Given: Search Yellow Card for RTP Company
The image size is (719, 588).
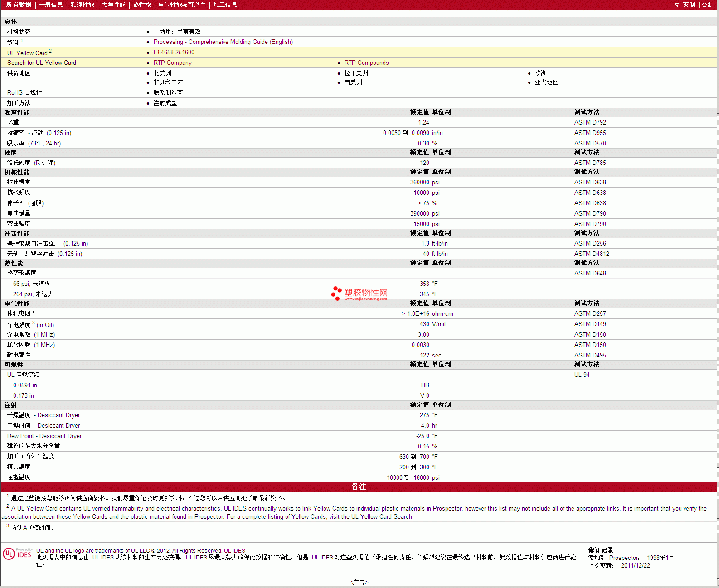Looking at the screenshot, I should [172, 63].
